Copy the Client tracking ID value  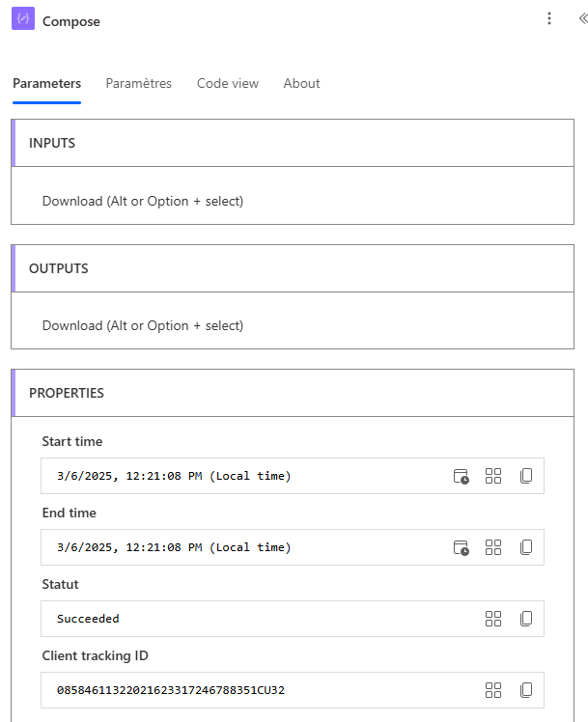pos(526,690)
